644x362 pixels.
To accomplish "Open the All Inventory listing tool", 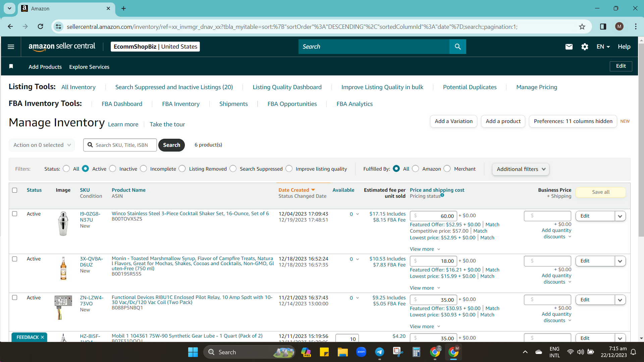I will 78,87.
